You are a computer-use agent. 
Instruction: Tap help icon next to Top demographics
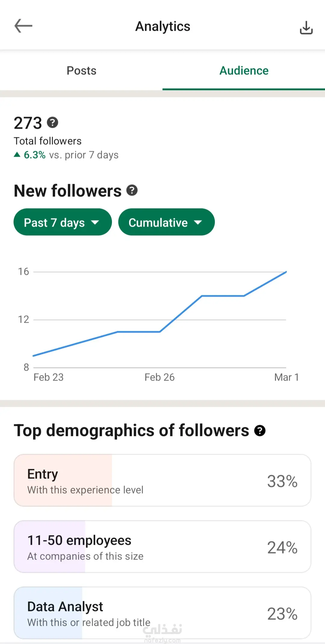tap(260, 430)
